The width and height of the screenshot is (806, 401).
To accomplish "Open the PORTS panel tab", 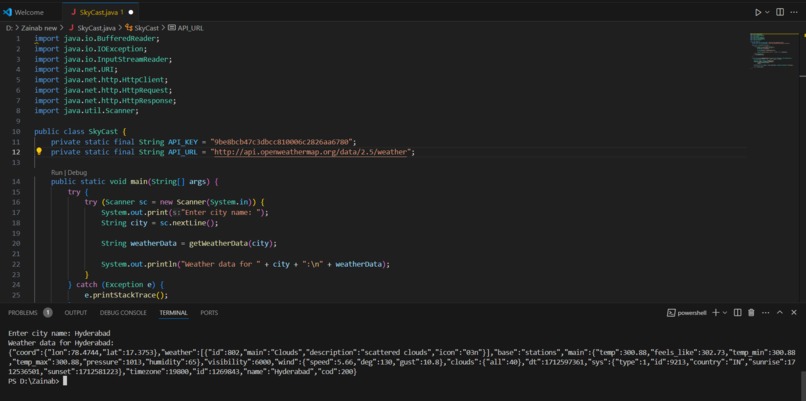I will point(209,313).
